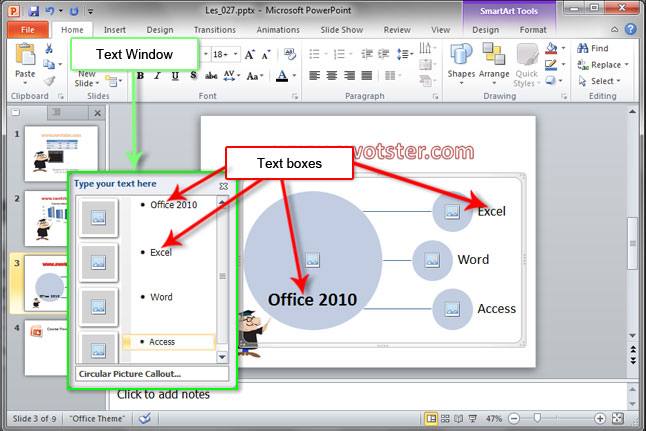
Task: Switch to Reading view
Action: point(459,419)
